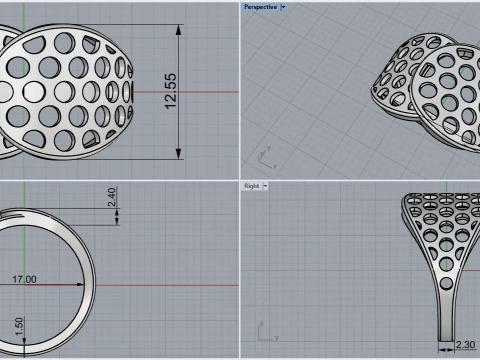This screenshot has height=360, width=480.
Task: Open the Perspective viewport dropdown arrow
Action: pyautogui.click(x=283, y=7)
